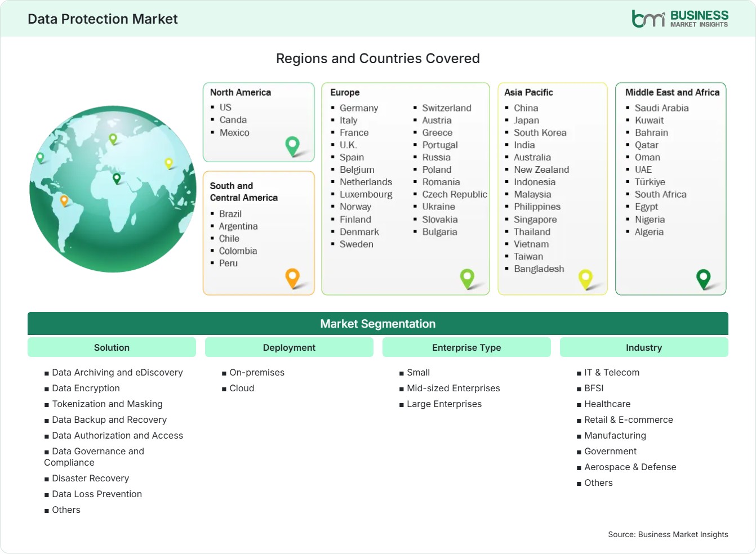Image resolution: width=756 pixels, height=554 pixels.
Task: Click the yellow pin in Asia Pacific box
Action: click(586, 279)
